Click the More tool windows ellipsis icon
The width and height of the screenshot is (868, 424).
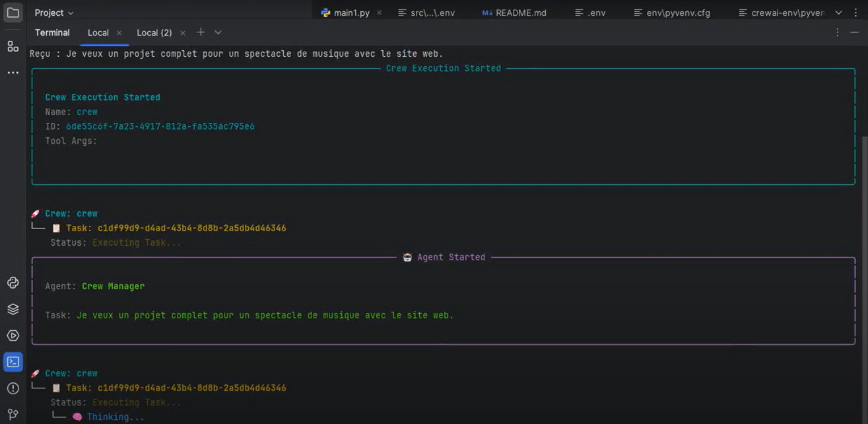[x=13, y=73]
